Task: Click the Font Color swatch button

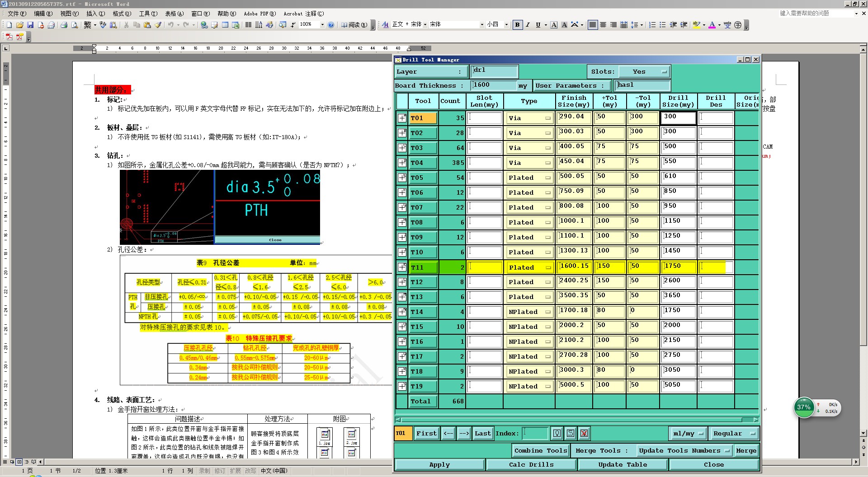Action: (712, 25)
